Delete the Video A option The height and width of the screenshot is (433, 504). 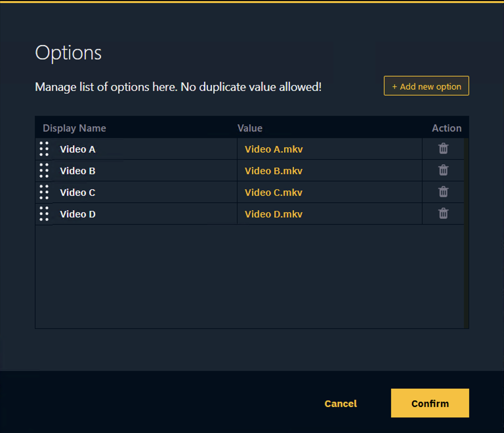tap(443, 149)
